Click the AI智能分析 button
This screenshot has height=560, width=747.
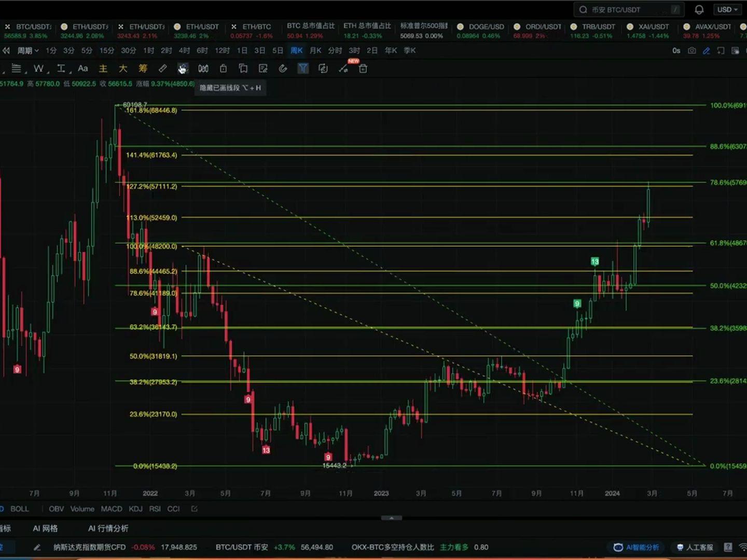[637, 547]
